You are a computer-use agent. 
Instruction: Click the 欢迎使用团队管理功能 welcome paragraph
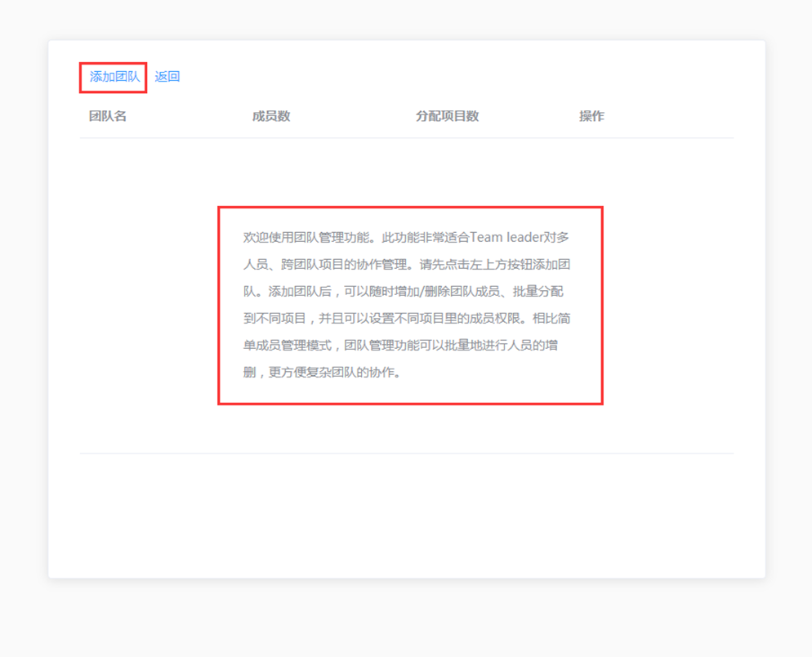[x=407, y=305]
